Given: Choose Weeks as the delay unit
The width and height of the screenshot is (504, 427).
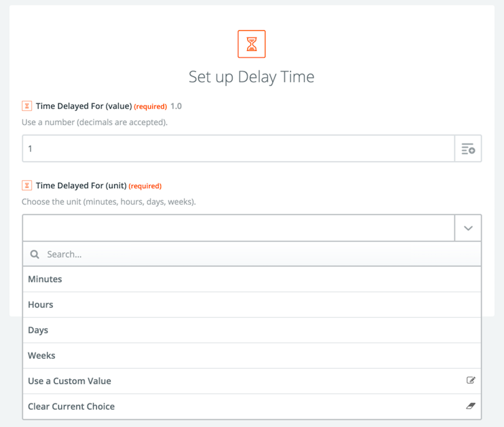Looking at the screenshot, I should tap(252, 356).
